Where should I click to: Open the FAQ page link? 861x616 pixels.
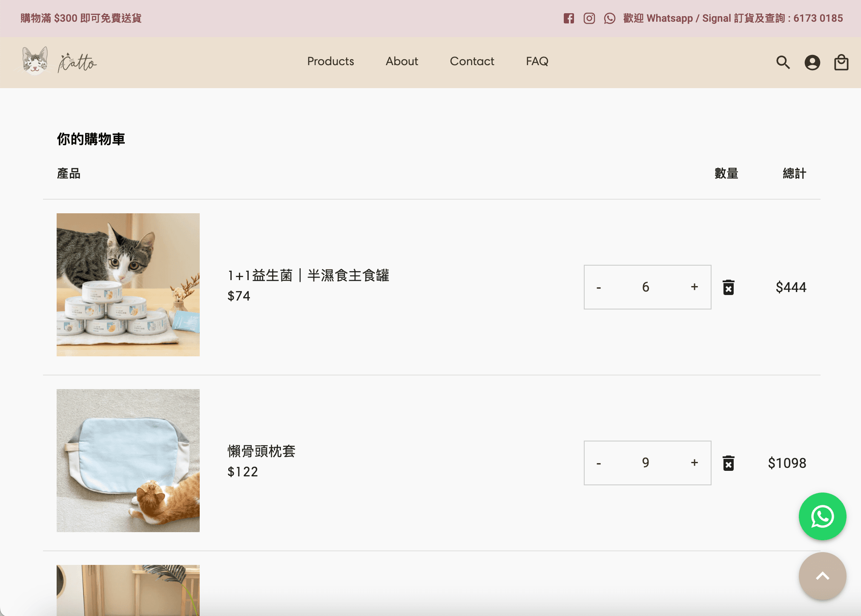click(537, 61)
